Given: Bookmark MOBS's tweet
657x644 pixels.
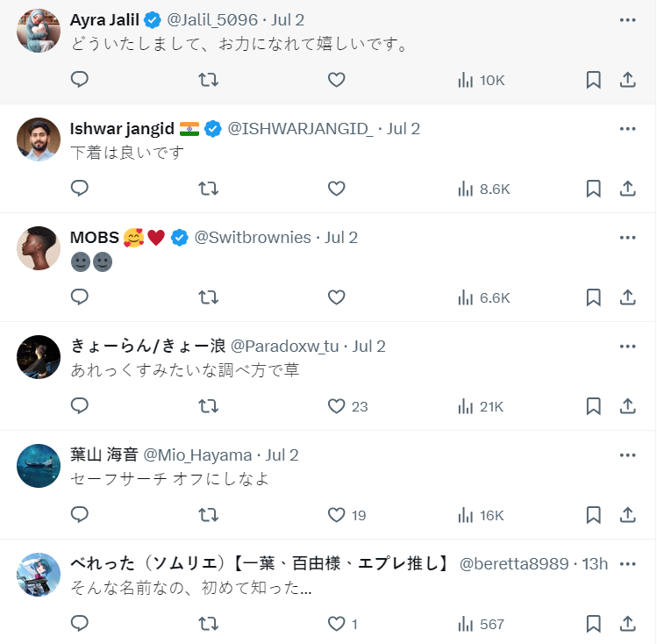Looking at the screenshot, I should pyautogui.click(x=593, y=297).
